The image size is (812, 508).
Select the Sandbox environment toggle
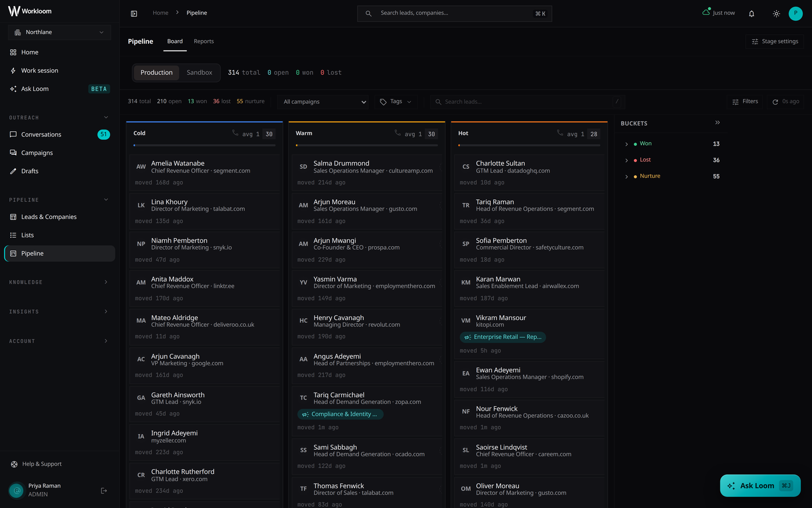pyautogui.click(x=200, y=73)
